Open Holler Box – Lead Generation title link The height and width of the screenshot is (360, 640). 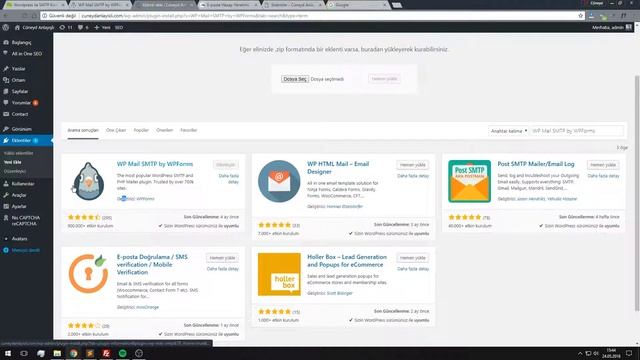pyautogui.click(x=347, y=260)
